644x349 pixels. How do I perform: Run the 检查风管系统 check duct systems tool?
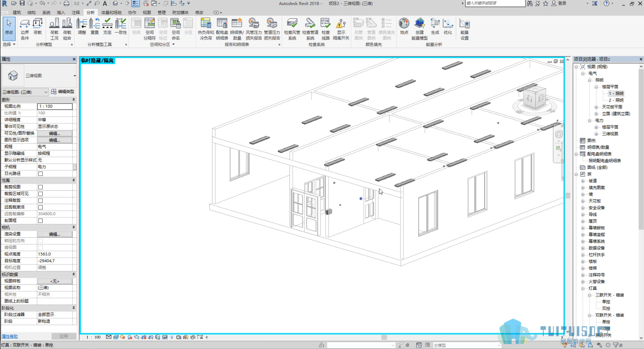(x=292, y=29)
